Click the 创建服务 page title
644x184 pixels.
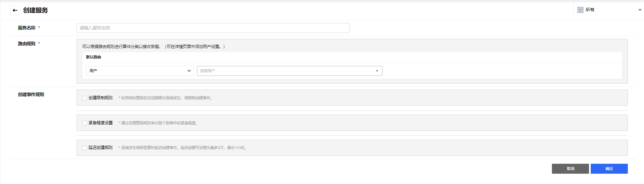[35, 10]
